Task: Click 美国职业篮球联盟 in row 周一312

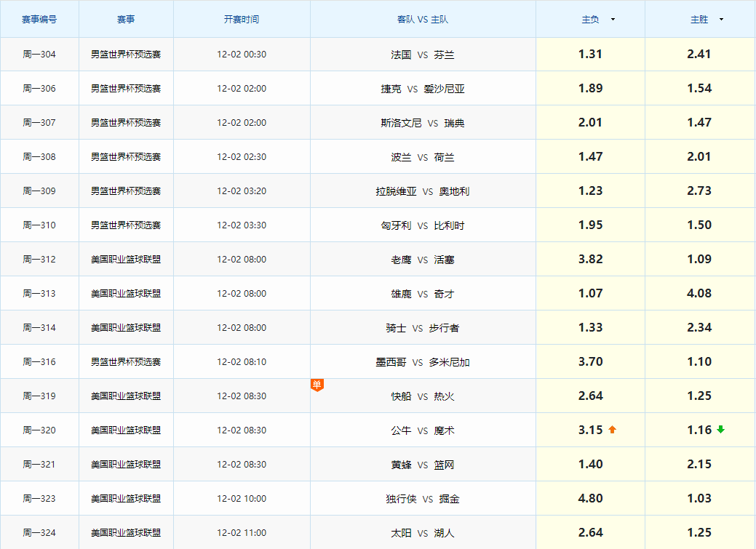Action: point(126,260)
